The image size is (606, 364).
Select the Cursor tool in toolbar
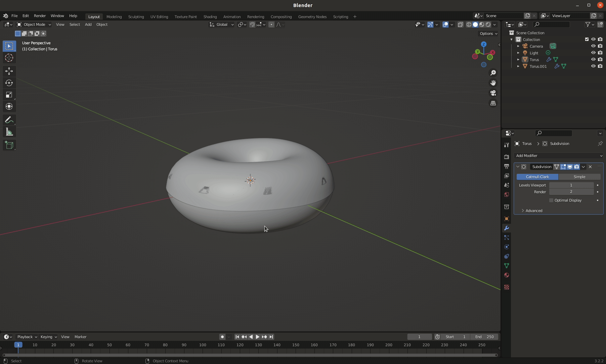(9, 58)
